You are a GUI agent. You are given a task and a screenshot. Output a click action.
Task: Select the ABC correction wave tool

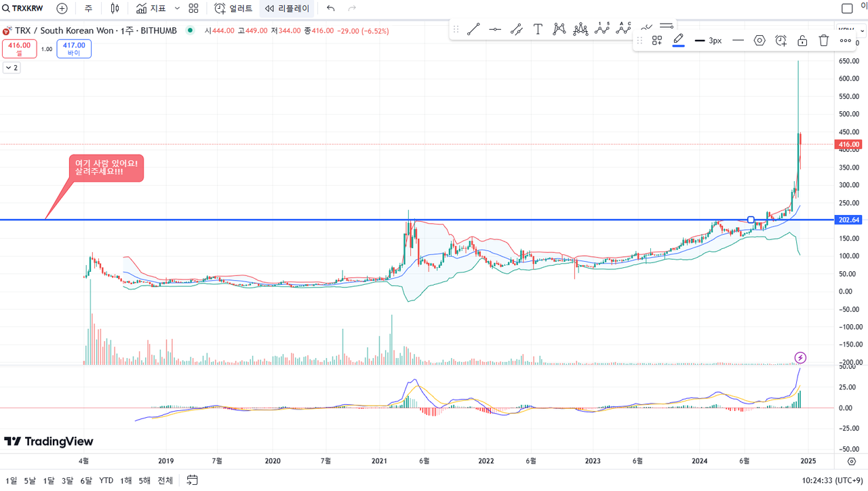pos(624,29)
